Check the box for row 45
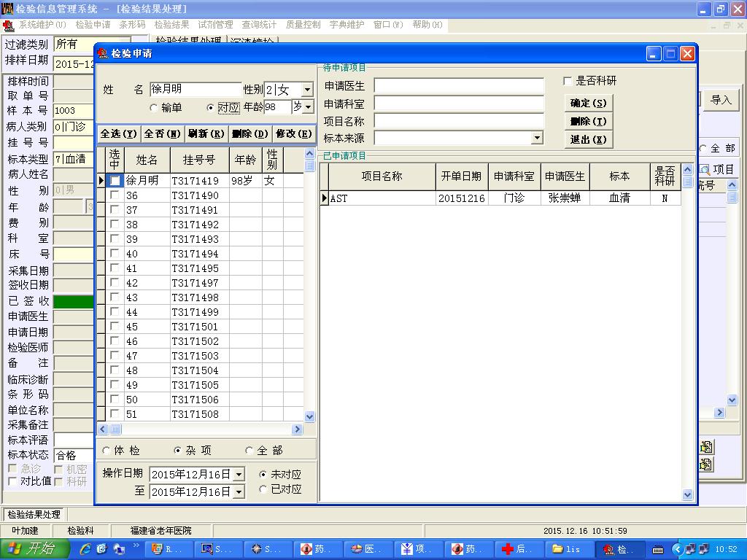The image size is (747, 560). 115,327
